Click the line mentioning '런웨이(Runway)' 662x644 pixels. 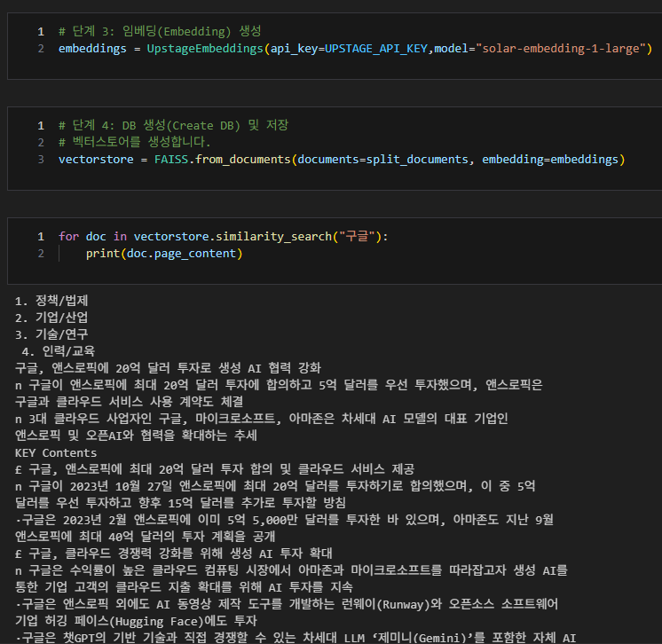[x=287, y=604]
